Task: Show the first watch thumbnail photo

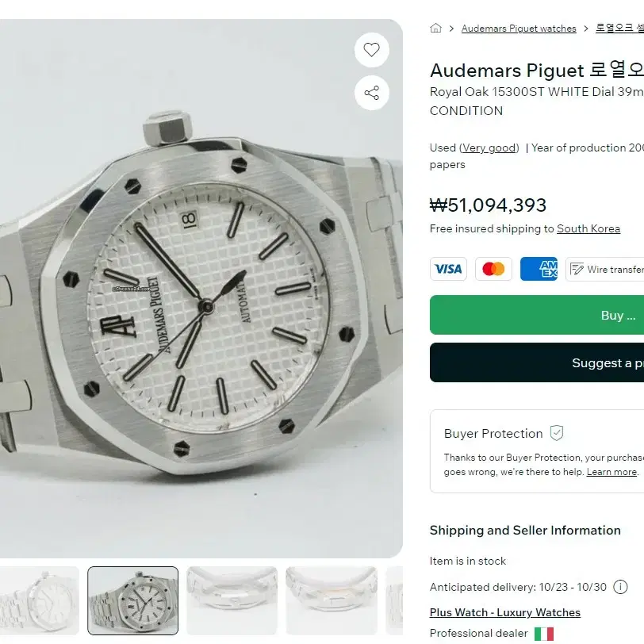Action: tap(38, 600)
